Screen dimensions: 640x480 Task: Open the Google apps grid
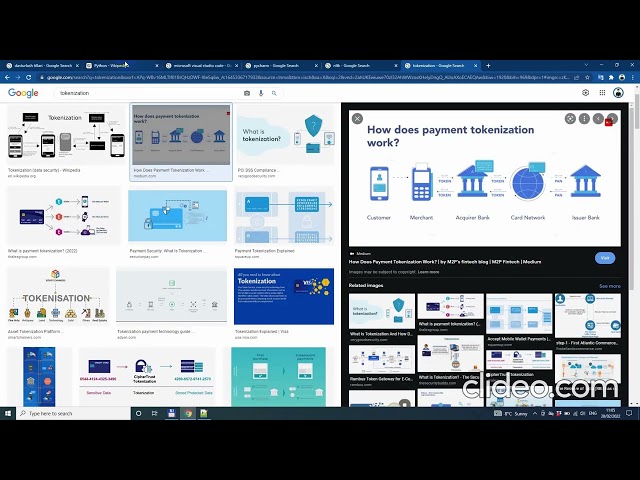pyautogui.click(x=602, y=93)
